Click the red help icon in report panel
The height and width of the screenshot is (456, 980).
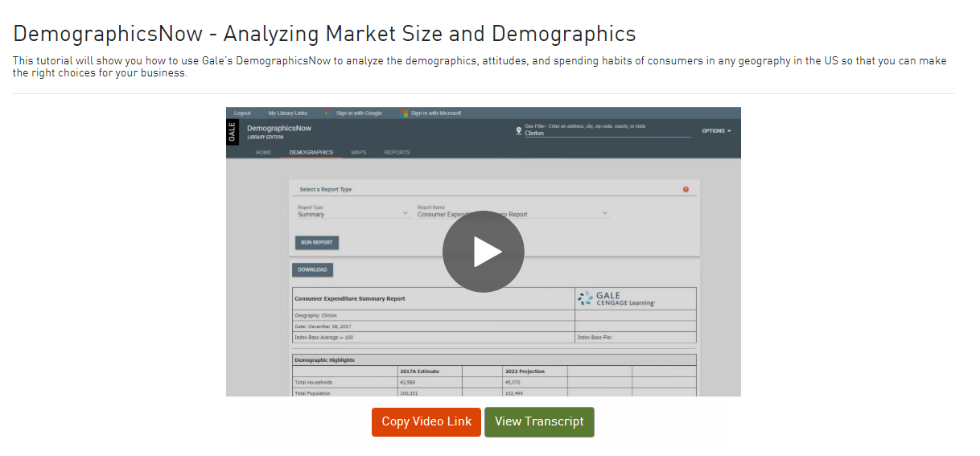(686, 190)
